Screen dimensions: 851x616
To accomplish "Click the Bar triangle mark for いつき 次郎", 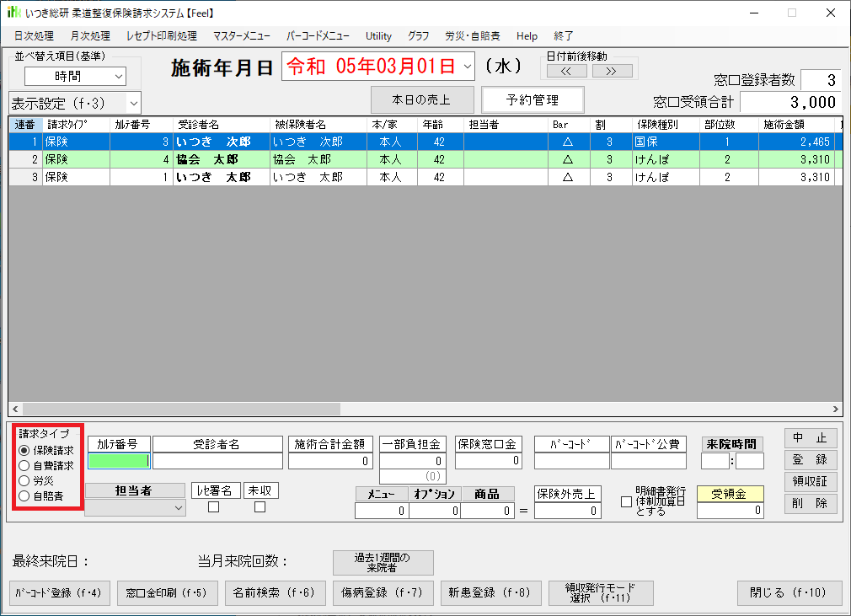I will coord(567,142).
